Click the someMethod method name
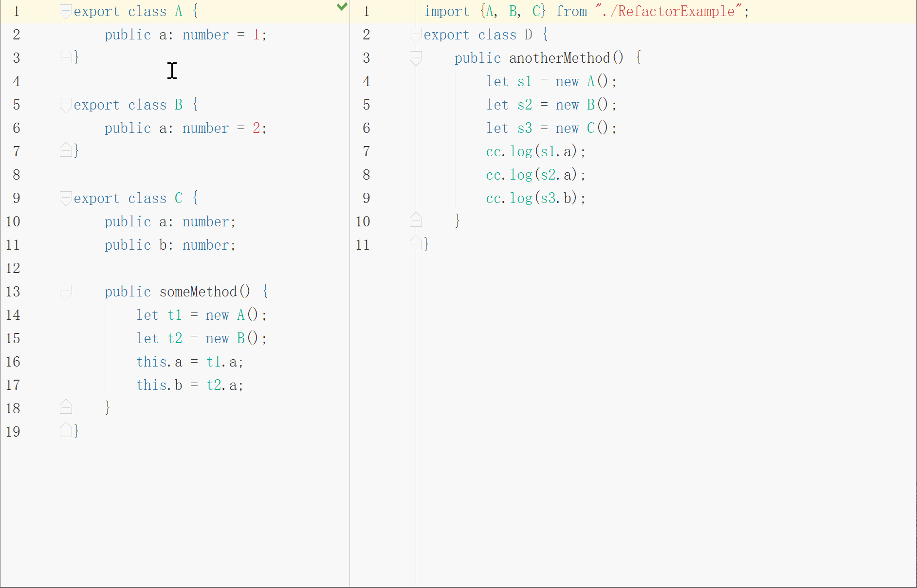Image resolution: width=917 pixels, height=588 pixels. point(198,292)
